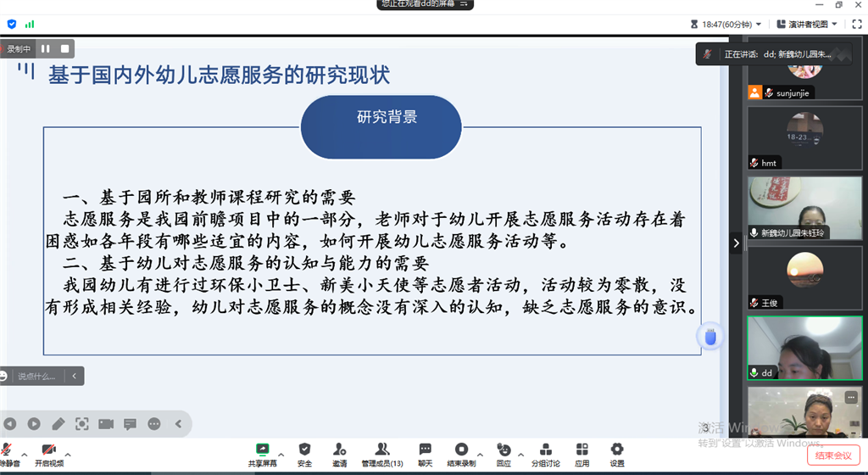Go to next slide in floating toolbar

tap(34, 424)
